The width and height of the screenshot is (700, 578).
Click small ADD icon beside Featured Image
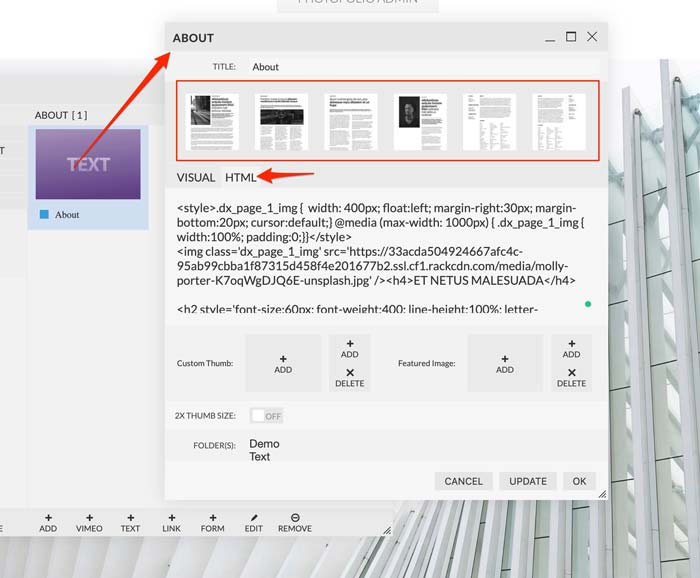(571, 349)
